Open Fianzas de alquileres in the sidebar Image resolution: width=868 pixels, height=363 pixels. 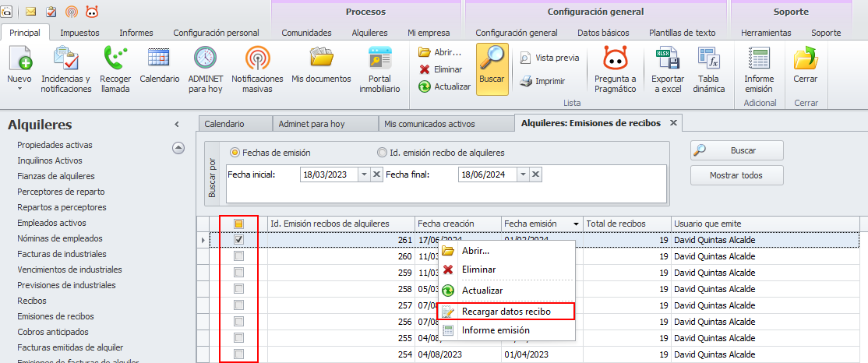(56, 176)
